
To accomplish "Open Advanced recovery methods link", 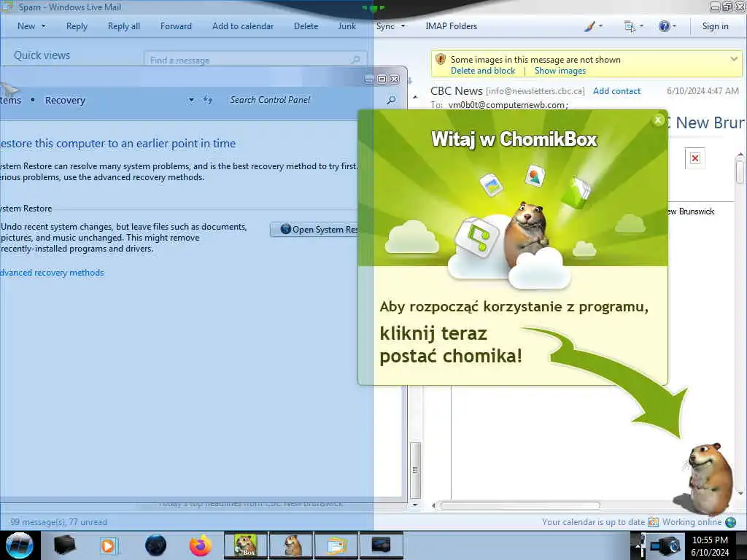I will [52, 273].
